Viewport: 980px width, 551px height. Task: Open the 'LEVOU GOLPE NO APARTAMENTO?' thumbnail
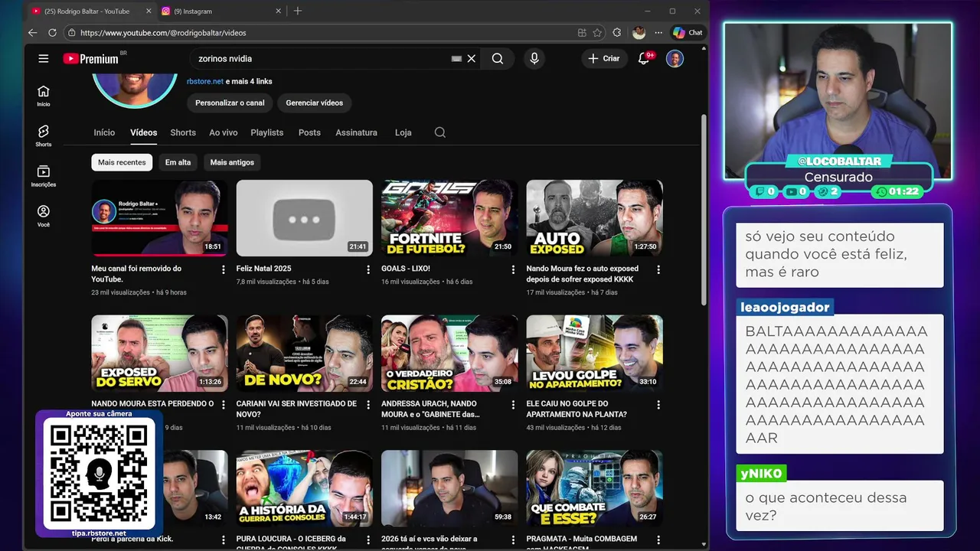coord(595,354)
